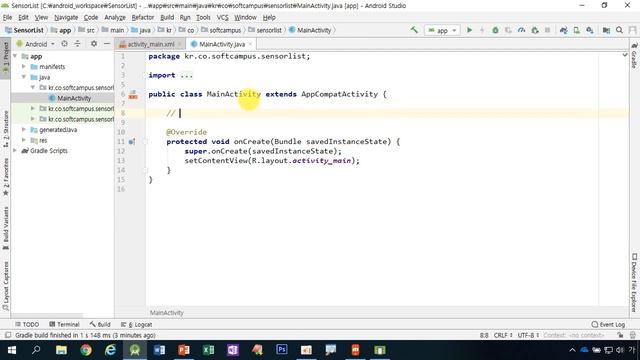Screen dimensions: 640x360
Task: Click Attach Debugger to Android Process icon
Action: click(535, 30)
